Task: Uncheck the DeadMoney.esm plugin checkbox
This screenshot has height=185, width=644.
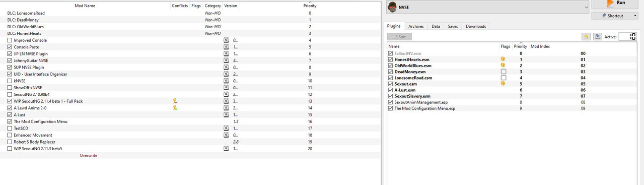Action: 391,72
